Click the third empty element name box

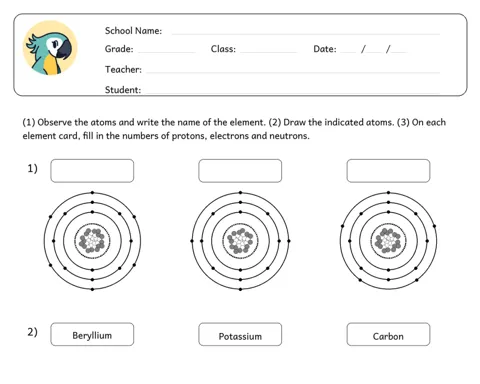pos(388,171)
